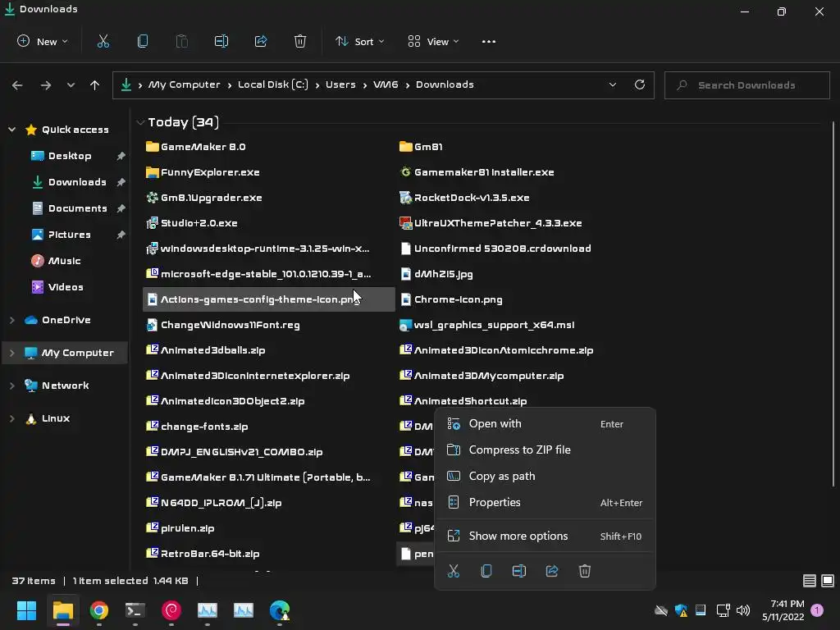
Task: Click Rename icon in context menu bottom row
Action: (x=519, y=571)
